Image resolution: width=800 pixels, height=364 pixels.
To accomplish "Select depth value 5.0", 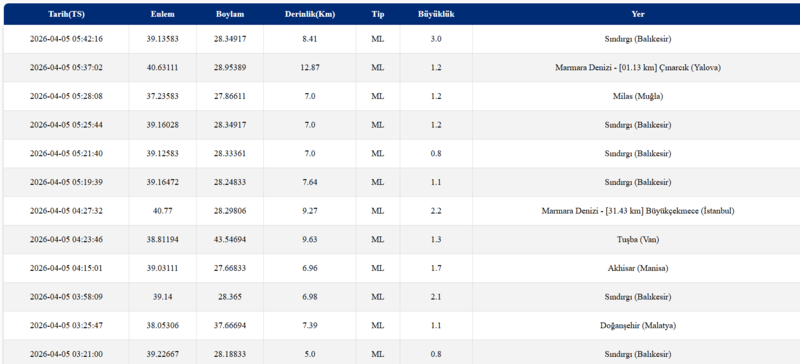I will 310,353.
